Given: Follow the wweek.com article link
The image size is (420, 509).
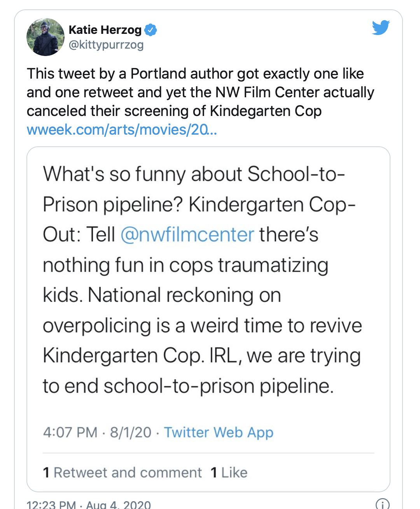Looking at the screenshot, I should (x=122, y=130).
